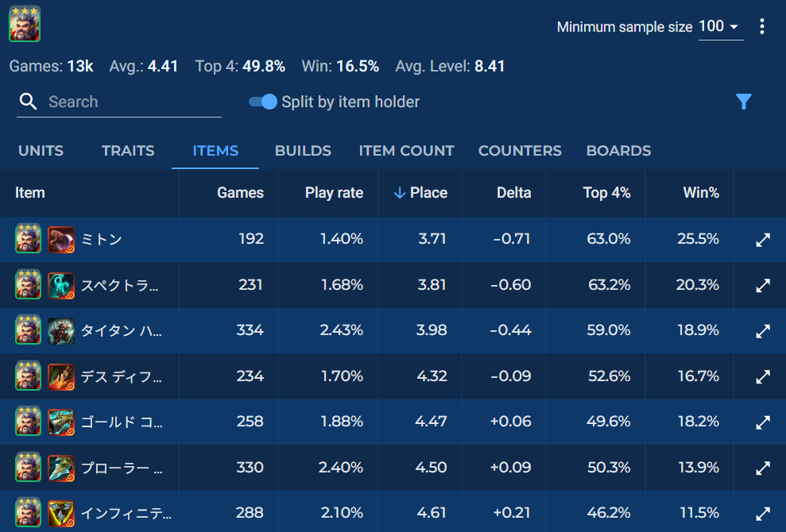Sort table by Win% column
The height and width of the screenshot is (532, 786).
click(x=701, y=193)
